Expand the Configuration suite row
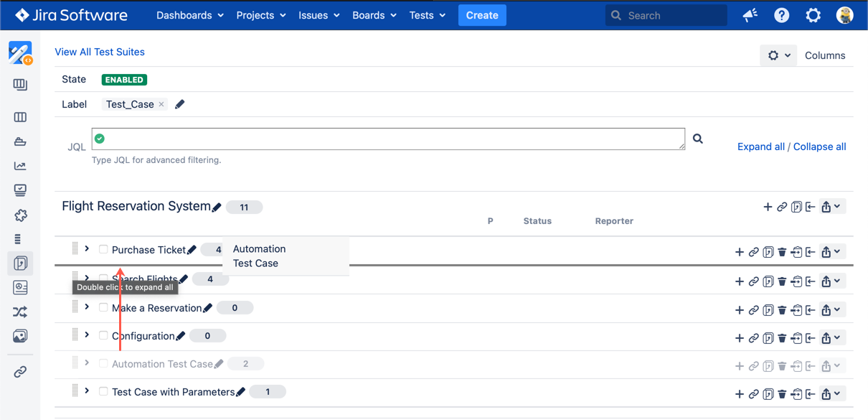Screen dimensions: 868x420 pos(87,335)
